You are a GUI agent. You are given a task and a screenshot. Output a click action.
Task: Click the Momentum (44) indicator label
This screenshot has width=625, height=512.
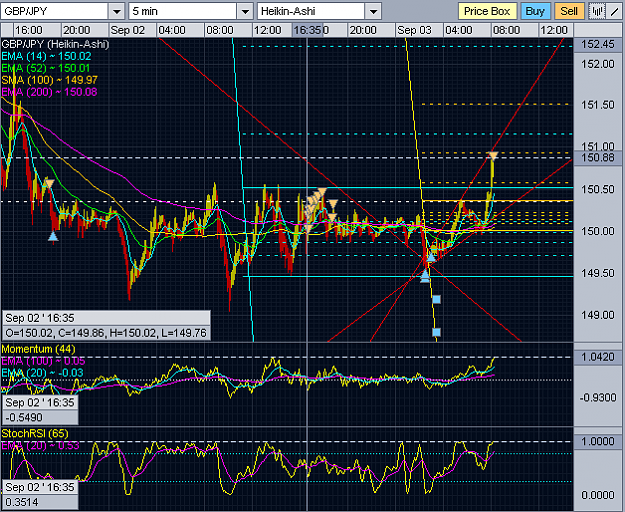coord(38,349)
